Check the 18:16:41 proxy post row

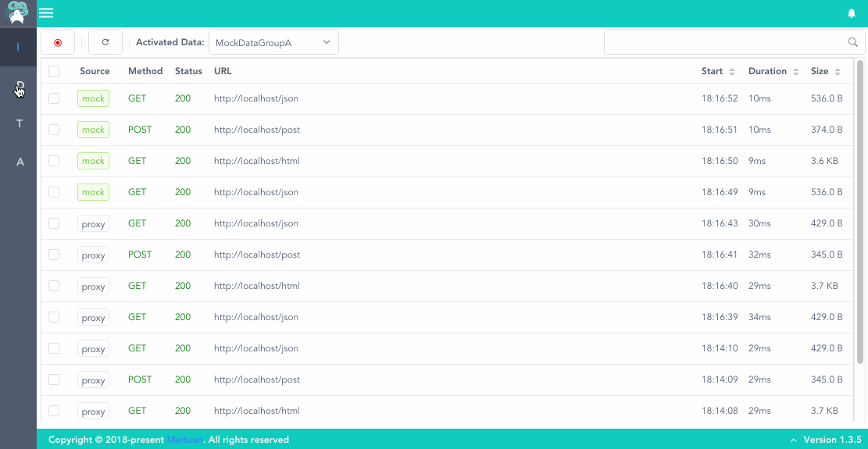[54, 255]
